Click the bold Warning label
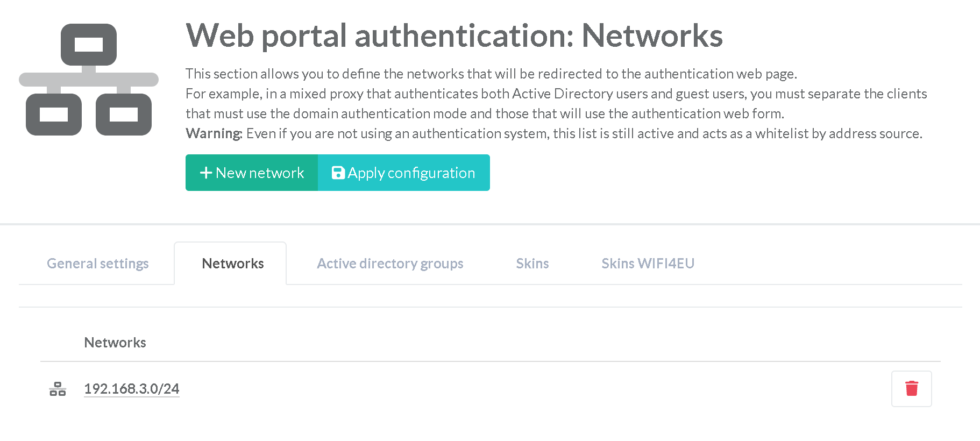Viewport: 980px width, 441px height. (x=214, y=133)
